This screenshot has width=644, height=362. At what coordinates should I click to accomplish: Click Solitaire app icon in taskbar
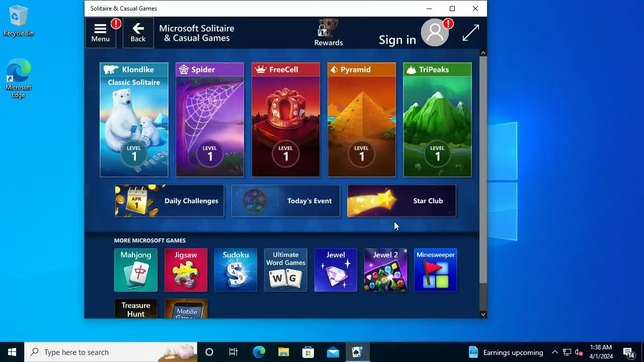click(357, 352)
